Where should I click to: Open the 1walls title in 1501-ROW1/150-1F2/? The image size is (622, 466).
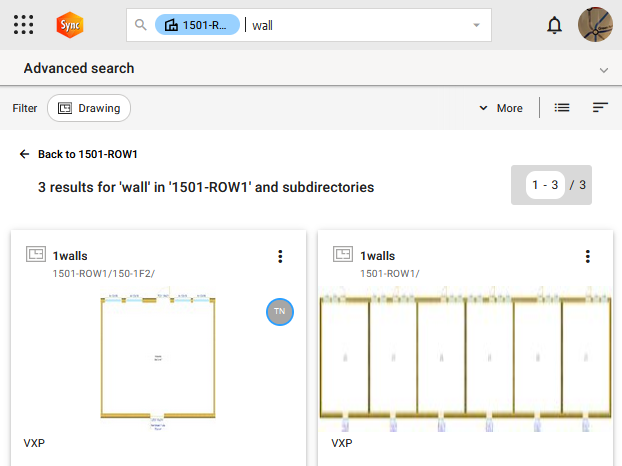pos(70,256)
